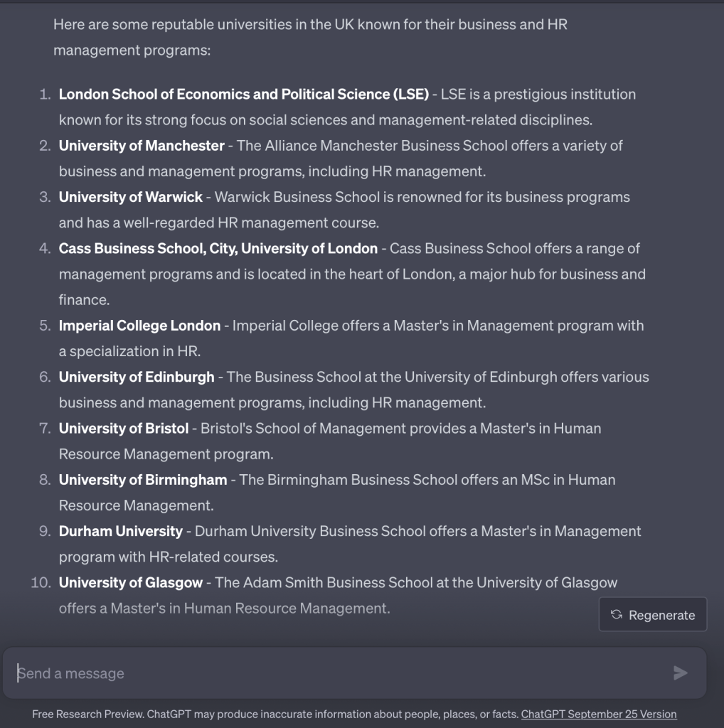Click the "Adam Smith Business School" description text
Image resolution: width=724 pixels, height=728 pixels.
(x=416, y=582)
